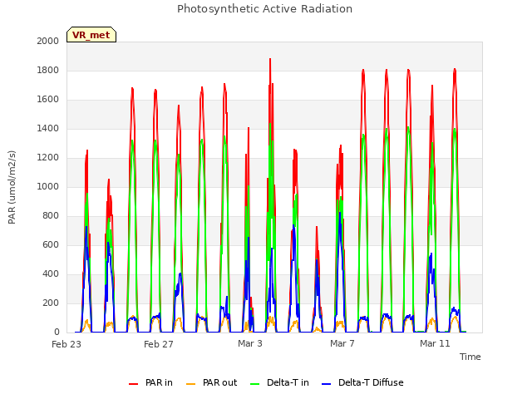532x399 pixels.
Task: Click the red PAR in legend swatch
Action: point(133,384)
